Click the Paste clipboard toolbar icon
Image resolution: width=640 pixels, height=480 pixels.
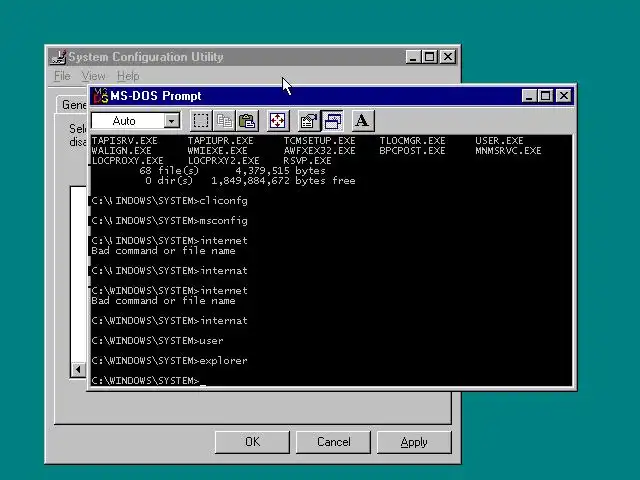click(x=247, y=121)
